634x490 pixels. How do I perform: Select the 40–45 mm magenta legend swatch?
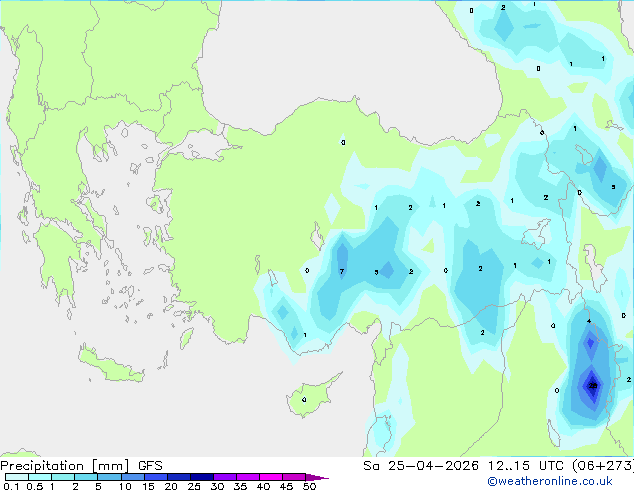[x=271, y=477]
